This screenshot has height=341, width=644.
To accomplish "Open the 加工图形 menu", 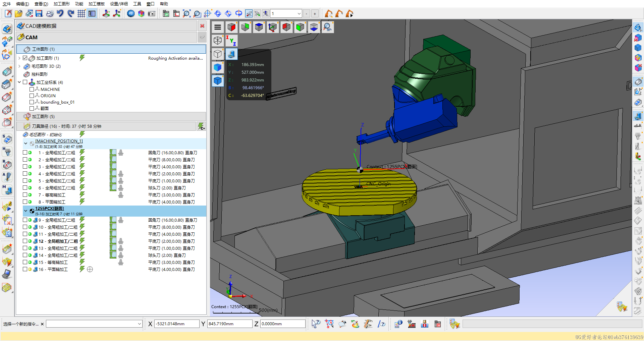I will (62, 4).
